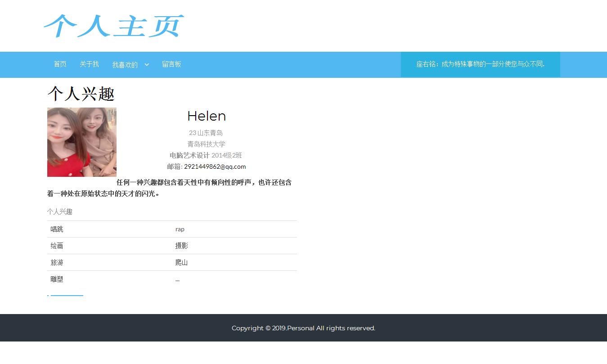
Task: Select the ... cell in the last row
Action: pyautogui.click(x=234, y=279)
